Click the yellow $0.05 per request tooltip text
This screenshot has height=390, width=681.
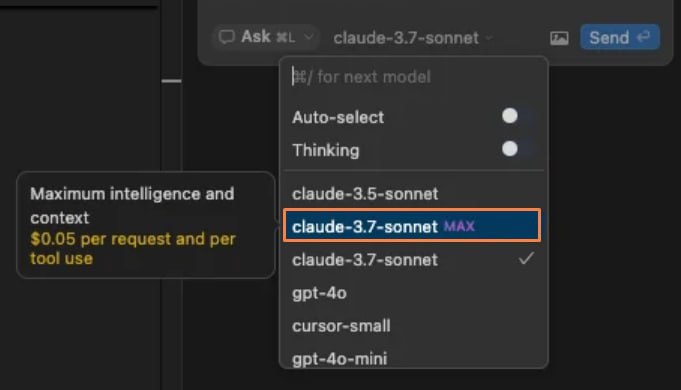[x=133, y=248]
